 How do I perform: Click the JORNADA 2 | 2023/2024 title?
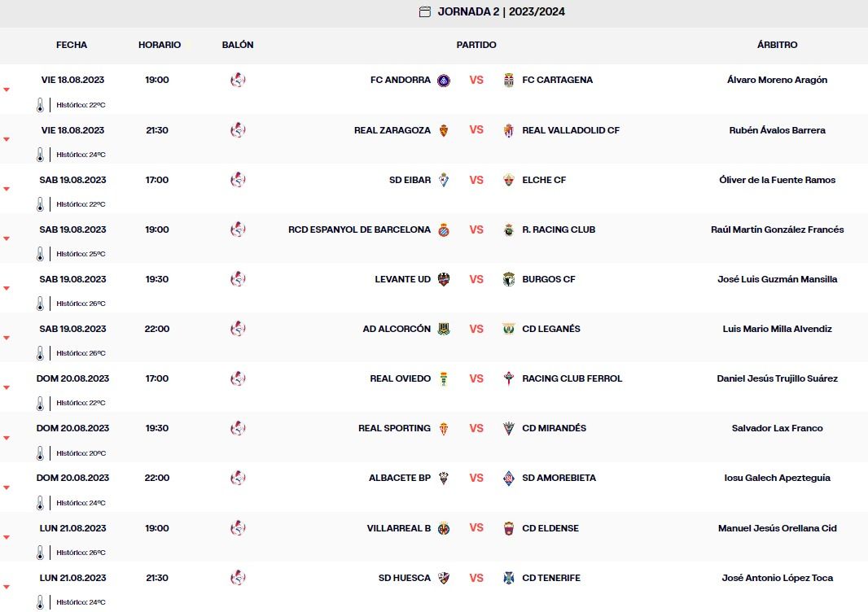coord(501,11)
